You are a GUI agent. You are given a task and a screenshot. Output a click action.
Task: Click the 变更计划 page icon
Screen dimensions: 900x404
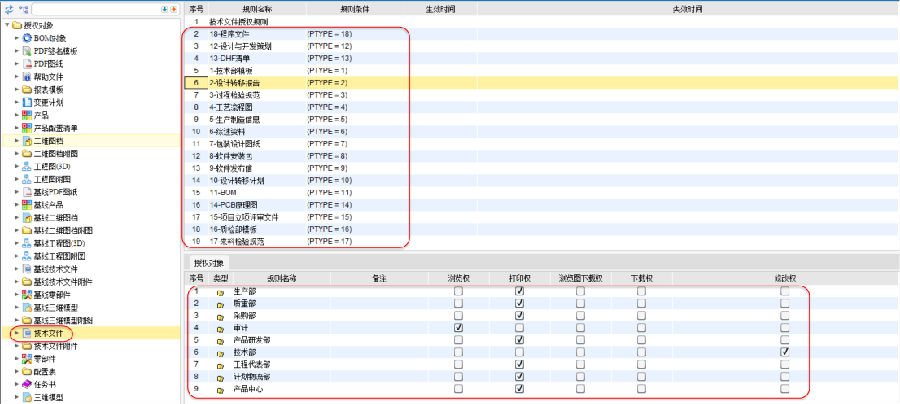[27, 102]
